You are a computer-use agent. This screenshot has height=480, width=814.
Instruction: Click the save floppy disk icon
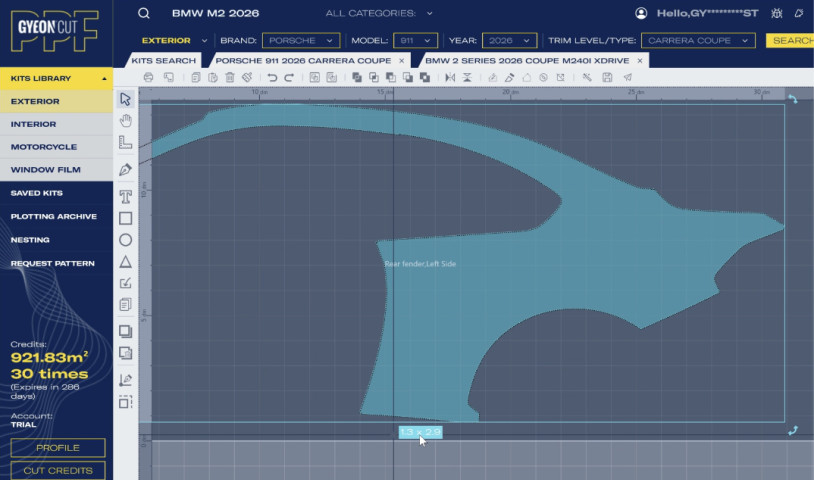tap(607, 77)
